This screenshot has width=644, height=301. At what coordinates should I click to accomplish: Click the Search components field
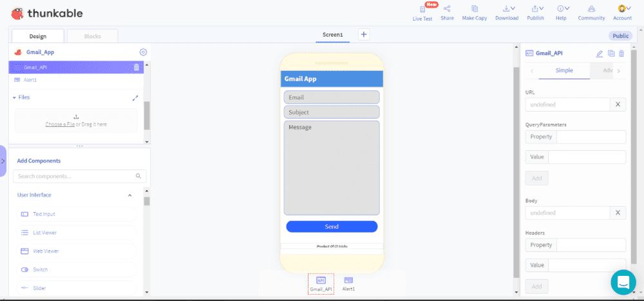coord(80,176)
